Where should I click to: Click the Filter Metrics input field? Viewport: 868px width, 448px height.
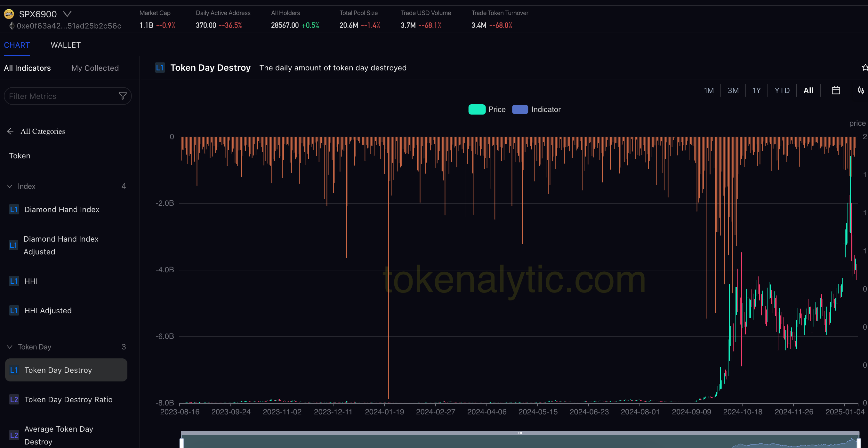click(61, 96)
